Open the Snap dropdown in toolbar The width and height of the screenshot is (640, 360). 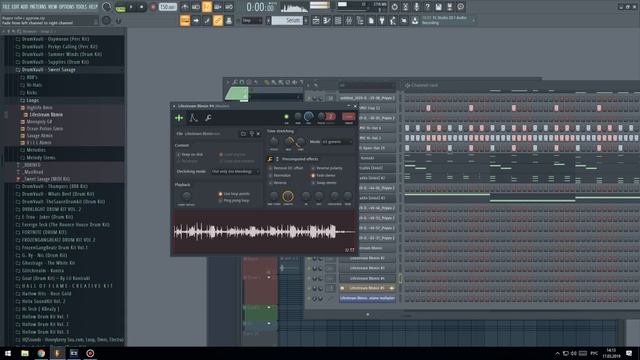tap(251, 20)
